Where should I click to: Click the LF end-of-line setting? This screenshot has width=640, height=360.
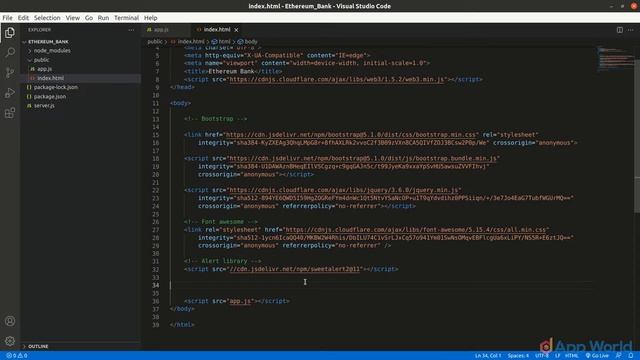(557, 356)
